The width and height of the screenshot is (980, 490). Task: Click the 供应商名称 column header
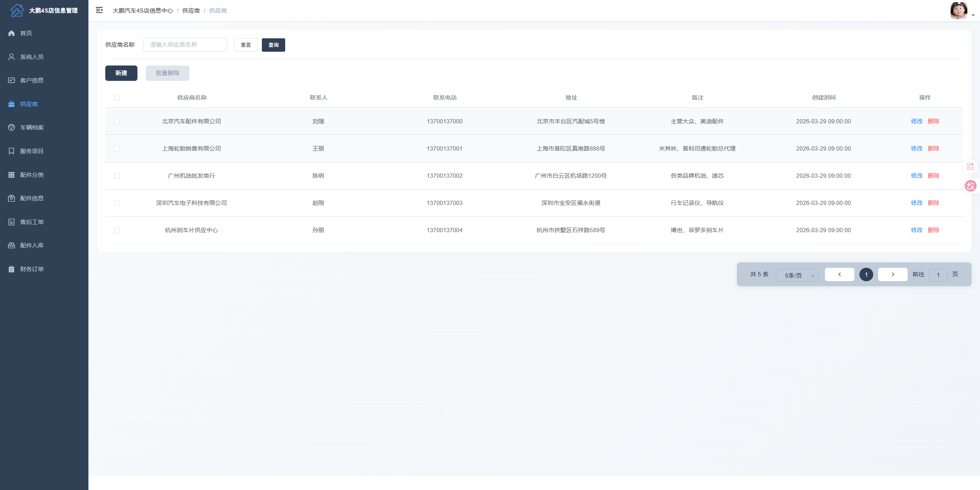(x=192, y=98)
